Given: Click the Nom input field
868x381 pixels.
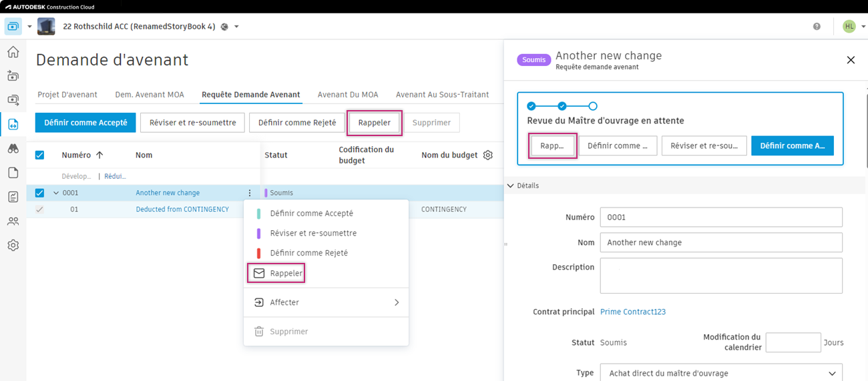Looking at the screenshot, I should pyautogui.click(x=721, y=242).
